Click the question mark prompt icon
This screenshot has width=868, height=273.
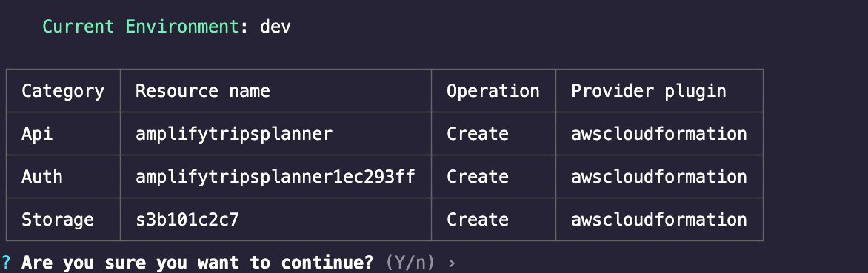click(5, 263)
